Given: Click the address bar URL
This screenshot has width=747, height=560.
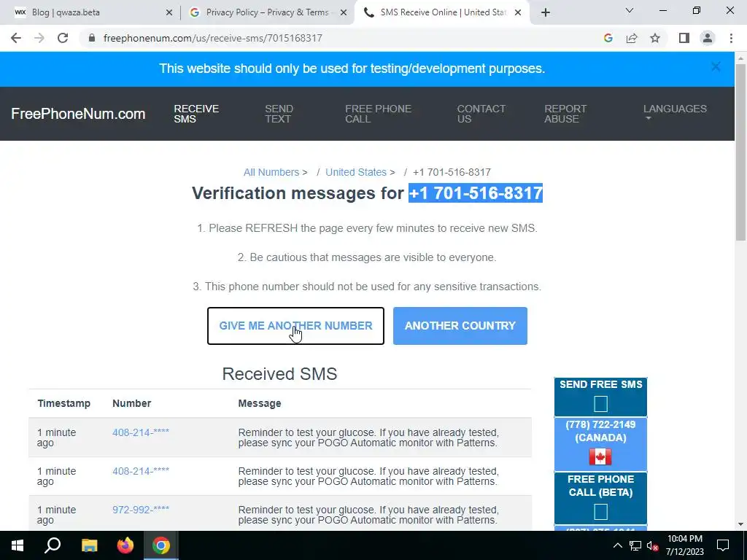Looking at the screenshot, I should [212, 38].
